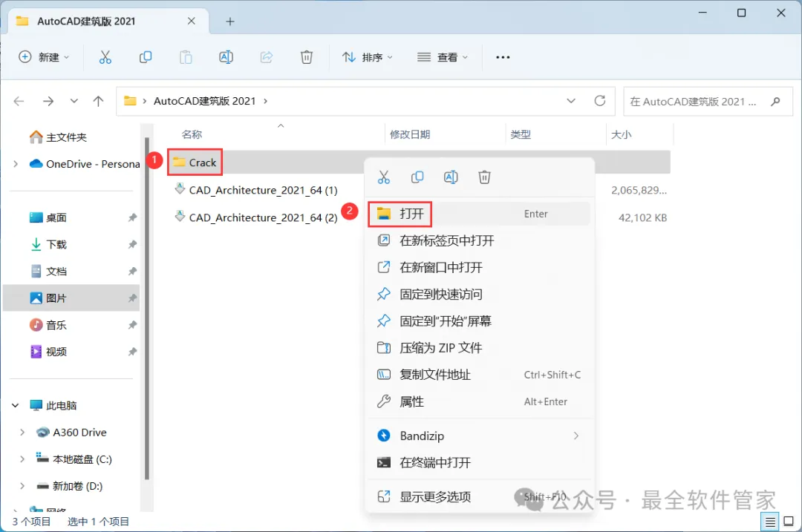Click the Copy icon in the top toolbar
The height and width of the screenshot is (532, 802).
tap(146, 57)
